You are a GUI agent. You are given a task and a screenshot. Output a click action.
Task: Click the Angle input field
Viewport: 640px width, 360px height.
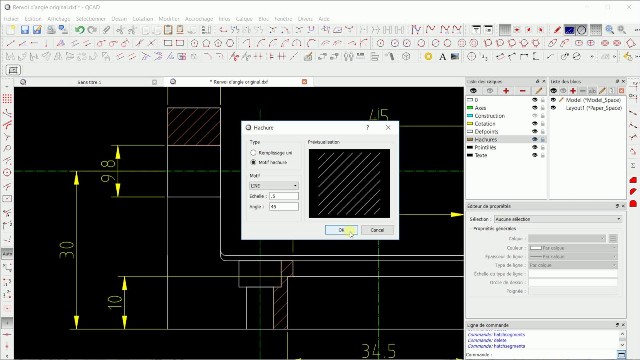pos(284,207)
